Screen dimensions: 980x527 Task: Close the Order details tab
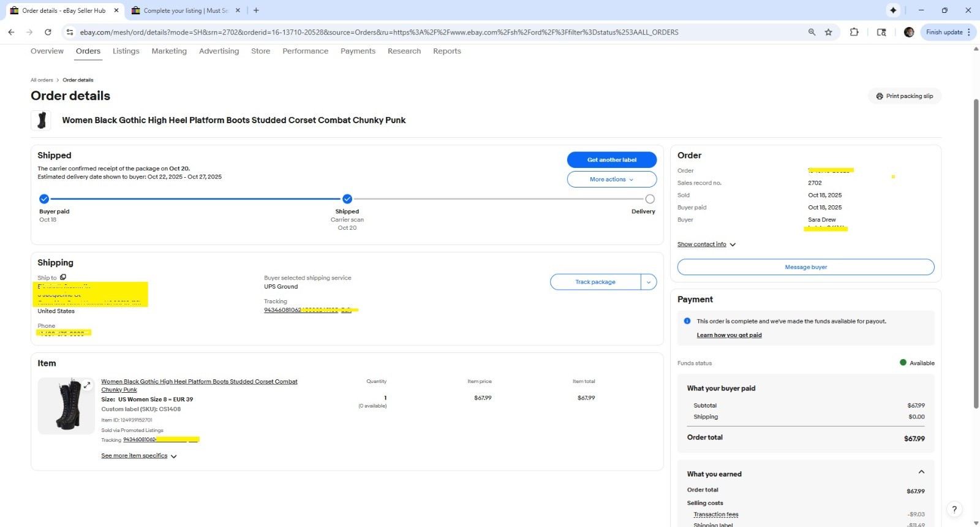[x=116, y=10]
